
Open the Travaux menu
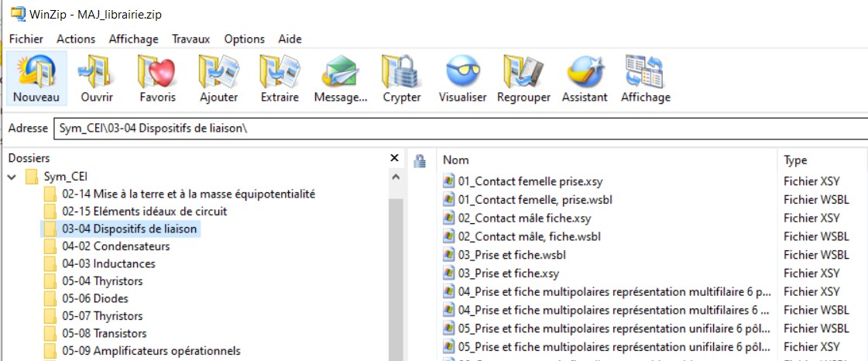click(x=190, y=39)
